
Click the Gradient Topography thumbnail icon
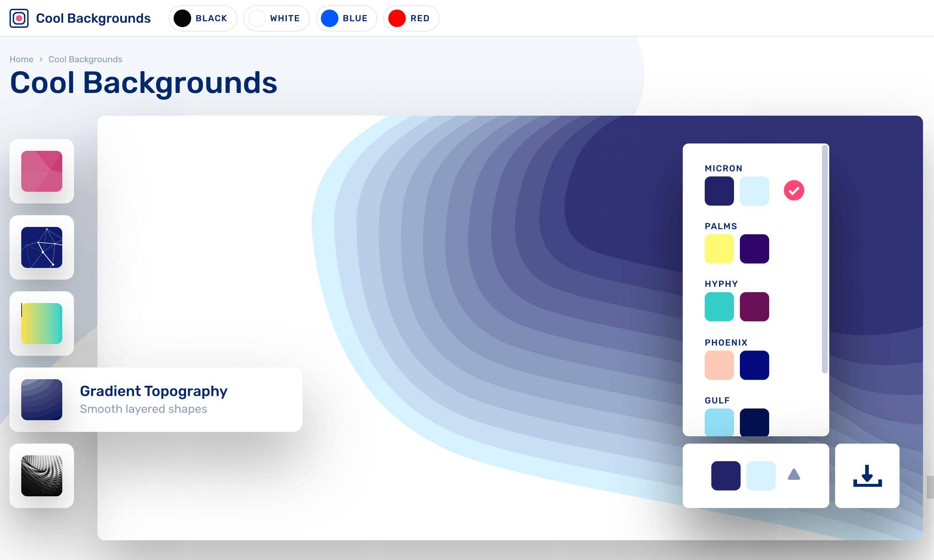point(41,400)
